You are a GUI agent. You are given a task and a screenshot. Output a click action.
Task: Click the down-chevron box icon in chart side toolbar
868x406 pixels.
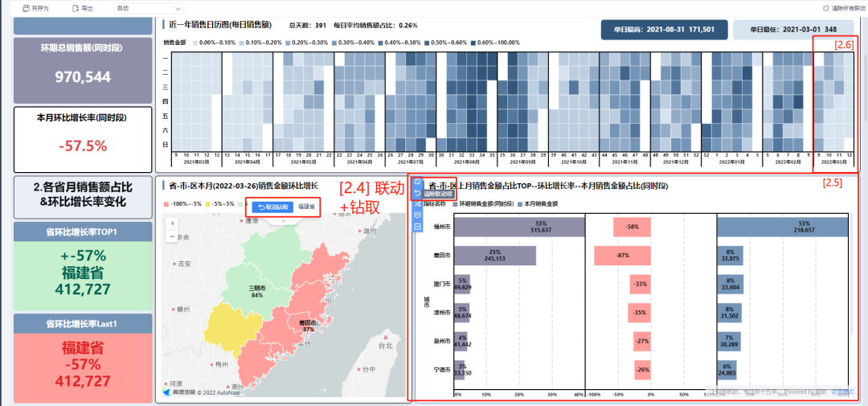417,226
